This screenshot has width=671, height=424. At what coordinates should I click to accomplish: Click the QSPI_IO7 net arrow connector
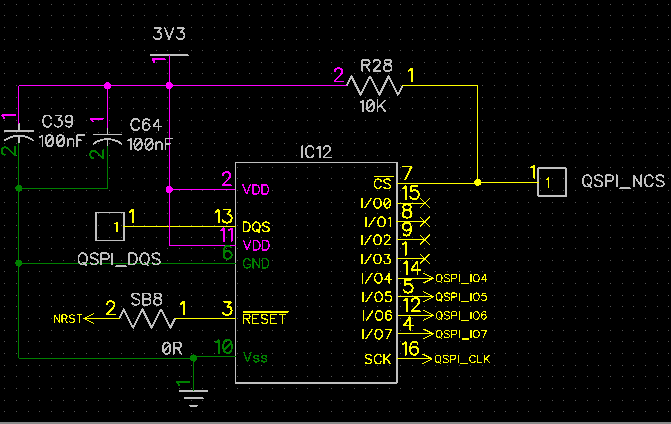coord(428,334)
